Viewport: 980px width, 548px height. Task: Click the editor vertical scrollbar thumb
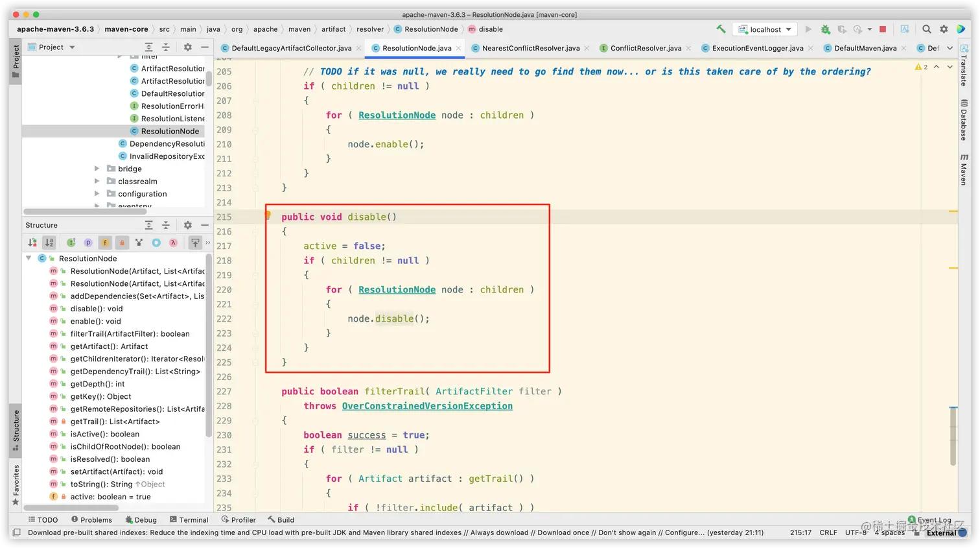(x=953, y=436)
